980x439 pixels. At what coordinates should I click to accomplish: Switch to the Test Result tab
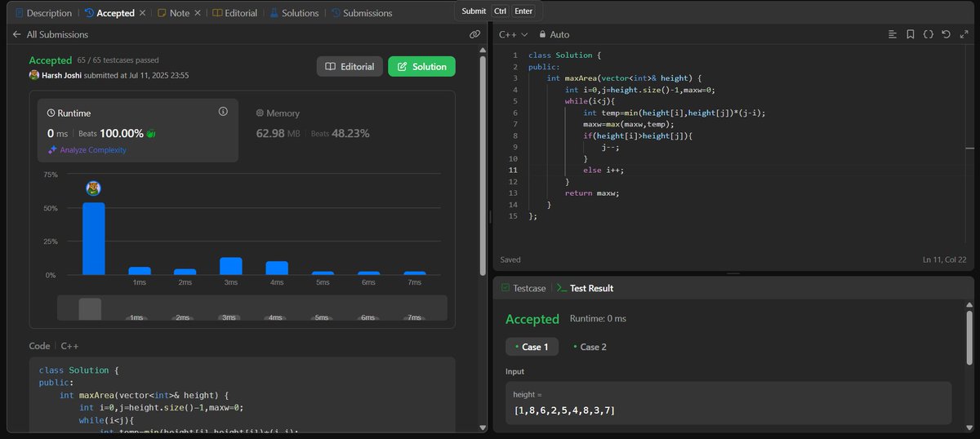585,288
